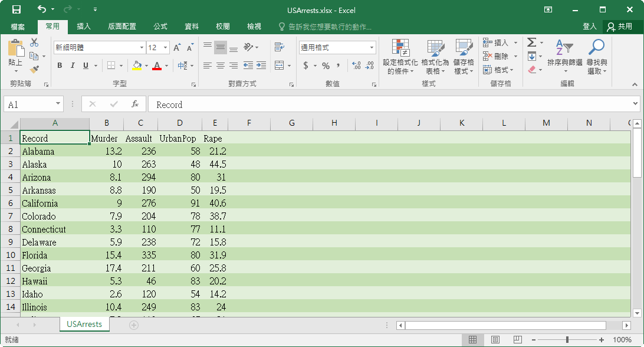The width and height of the screenshot is (644, 347).
Task: Open the fill color dropdown arrow
Action: (146, 67)
